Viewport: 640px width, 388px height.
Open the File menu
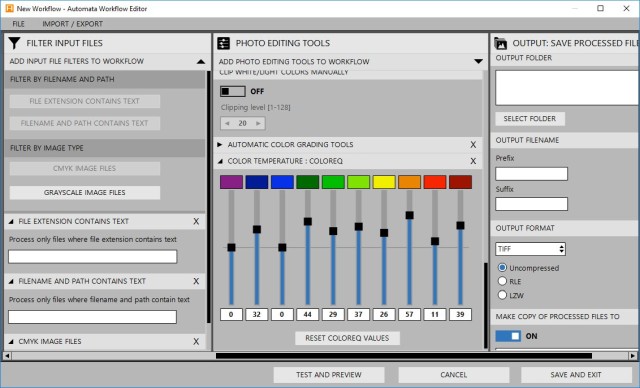tap(18, 24)
